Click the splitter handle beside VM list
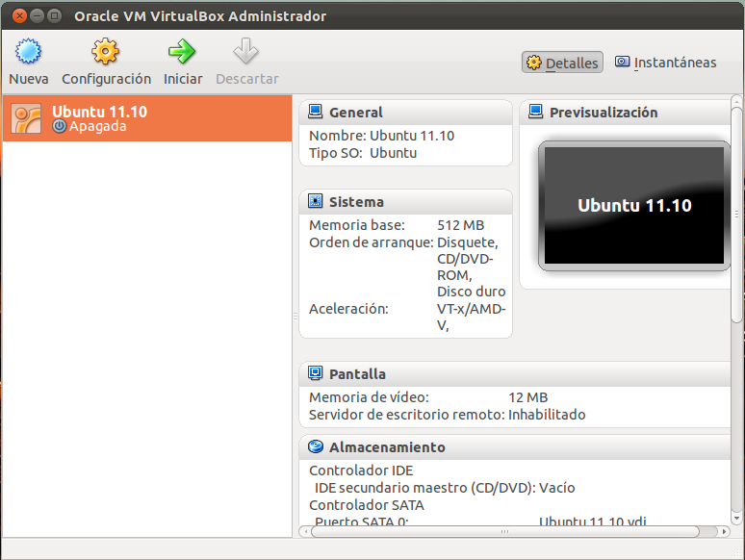745x560 pixels. click(295, 316)
